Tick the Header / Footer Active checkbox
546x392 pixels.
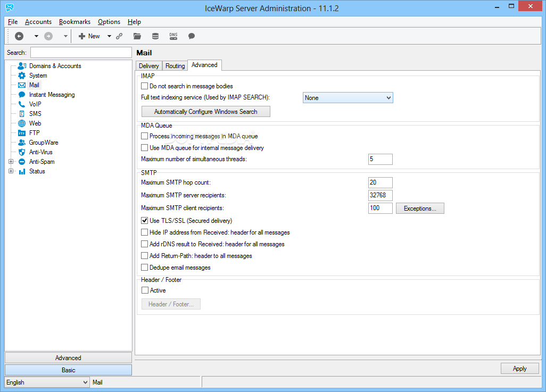[x=145, y=290]
